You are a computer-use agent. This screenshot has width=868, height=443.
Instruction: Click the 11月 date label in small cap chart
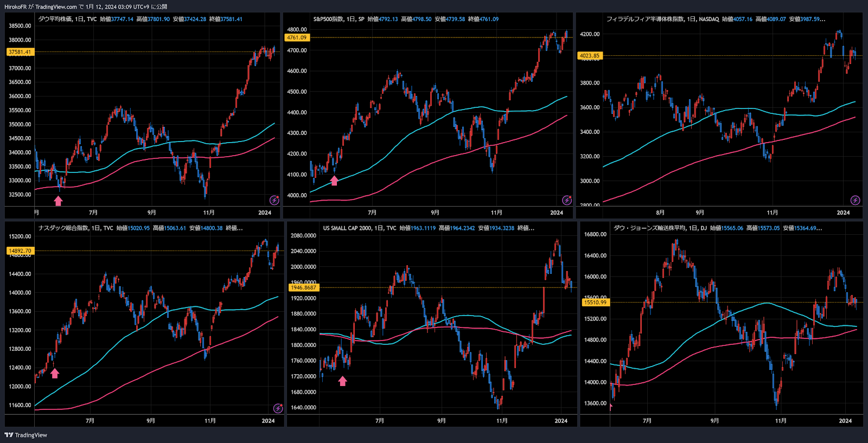pyautogui.click(x=502, y=421)
